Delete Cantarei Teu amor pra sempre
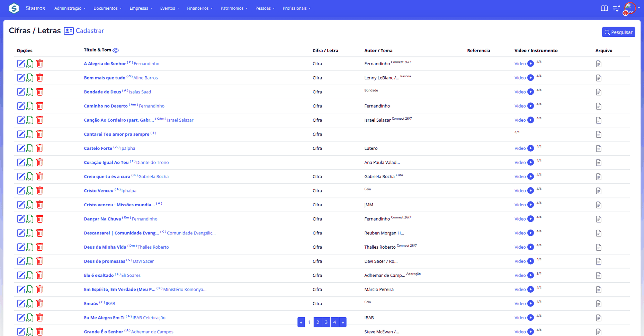 40,134
